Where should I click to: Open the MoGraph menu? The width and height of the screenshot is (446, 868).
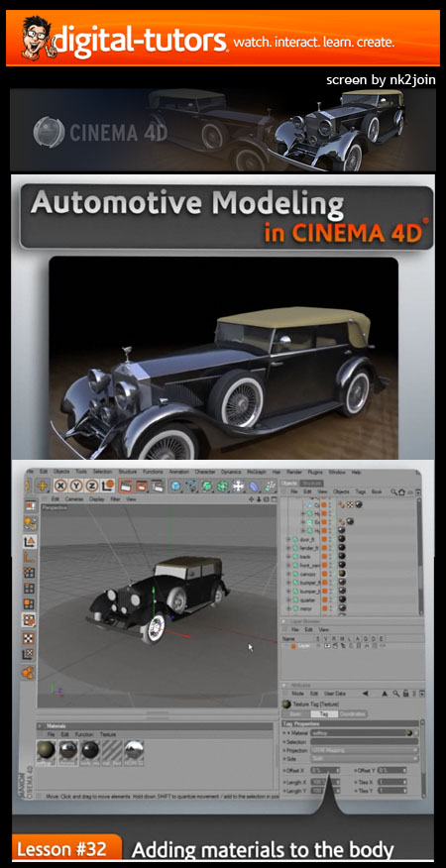click(x=256, y=472)
